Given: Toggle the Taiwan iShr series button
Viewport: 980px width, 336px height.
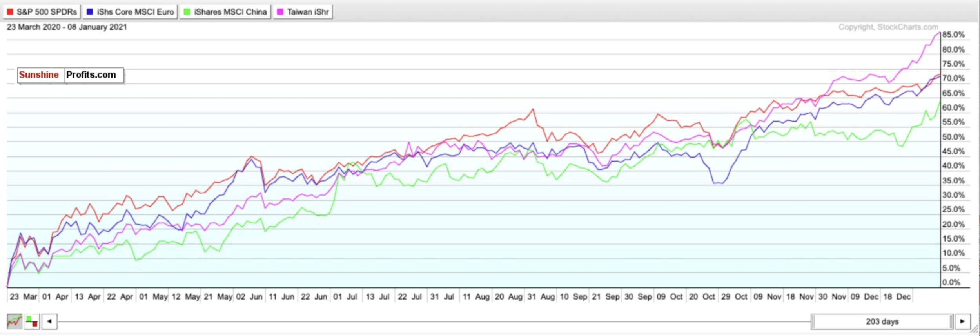Looking at the screenshot, I should (303, 12).
